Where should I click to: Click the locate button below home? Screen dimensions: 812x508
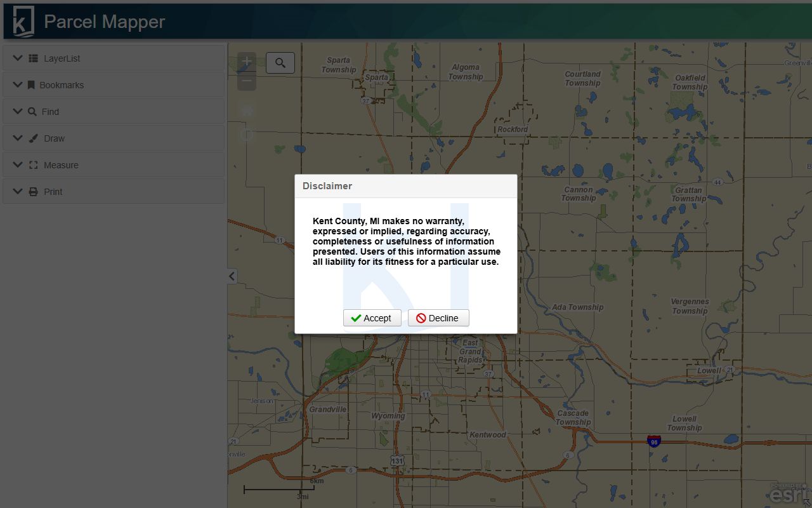(247, 135)
